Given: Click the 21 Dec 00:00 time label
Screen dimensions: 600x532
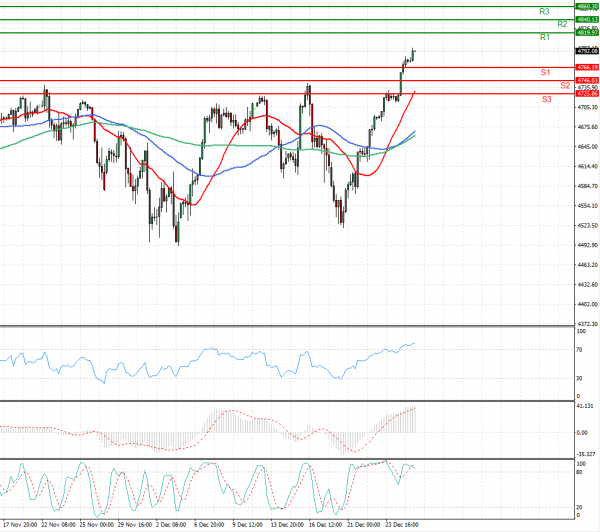Looking at the screenshot, I should pyautogui.click(x=364, y=525).
